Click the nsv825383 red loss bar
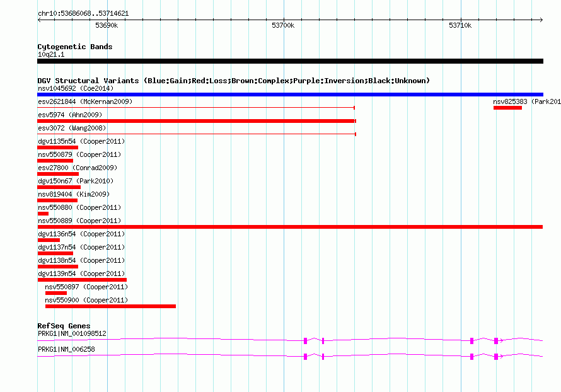The height and width of the screenshot is (392, 561). [507, 108]
